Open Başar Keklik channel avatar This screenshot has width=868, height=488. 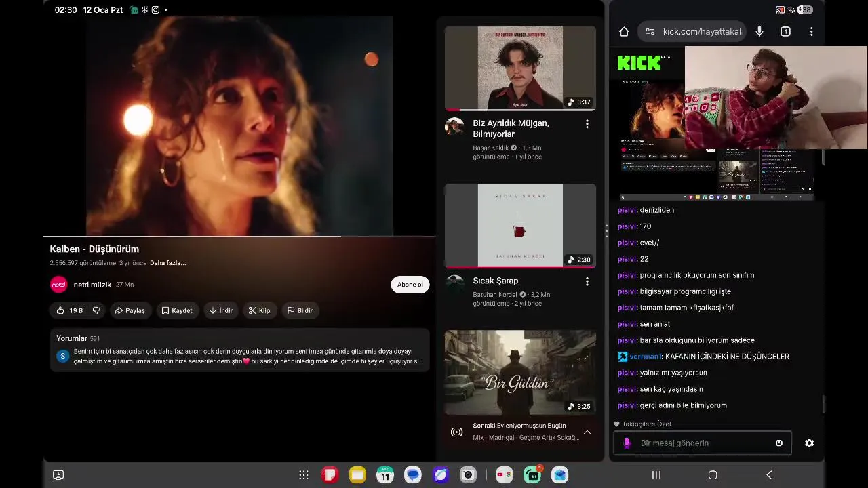[x=454, y=127]
